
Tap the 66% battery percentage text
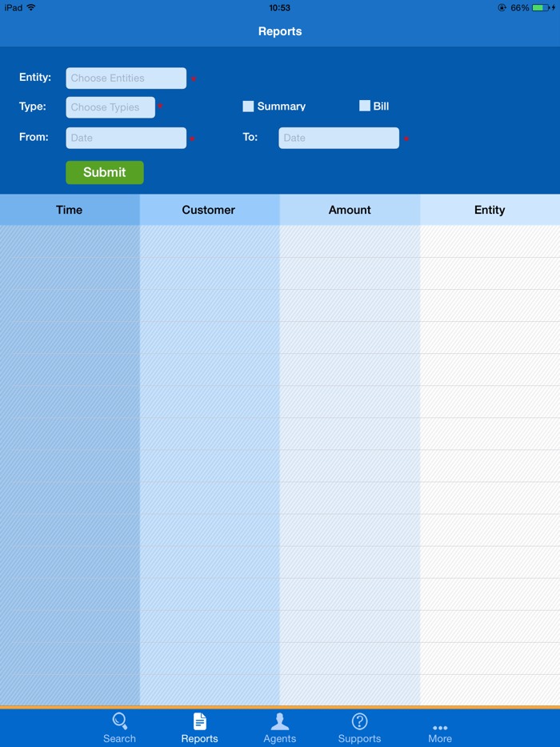pyautogui.click(x=519, y=8)
